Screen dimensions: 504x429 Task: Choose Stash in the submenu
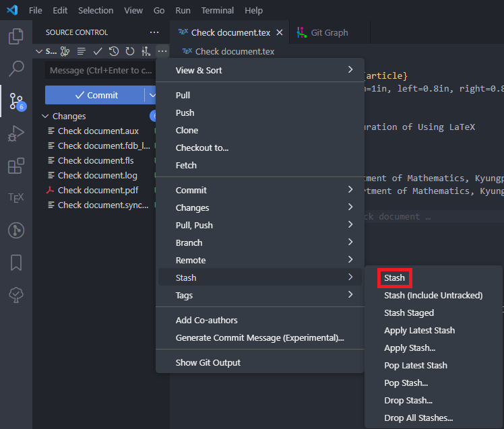coord(394,277)
